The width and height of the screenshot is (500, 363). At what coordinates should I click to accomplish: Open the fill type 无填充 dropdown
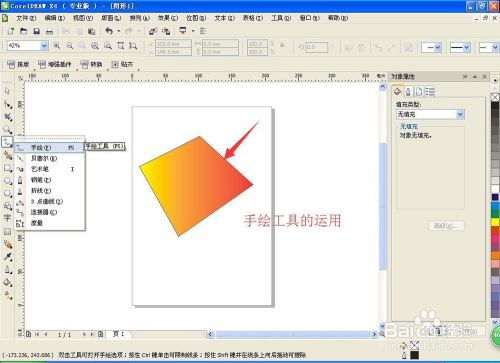pyautogui.click(x=460, y=114)
